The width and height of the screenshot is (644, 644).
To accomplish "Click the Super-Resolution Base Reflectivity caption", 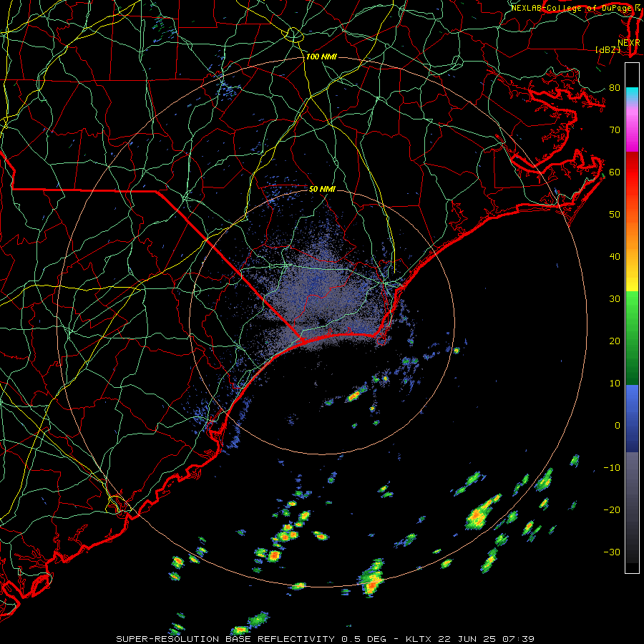I will (x=326, y=639).
